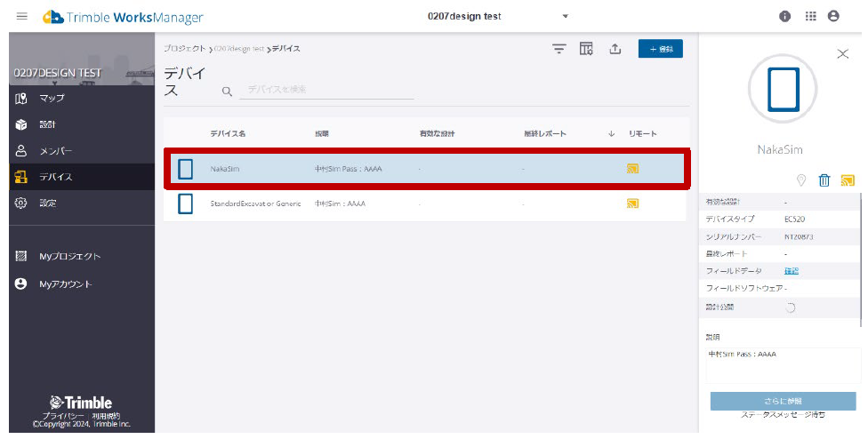This screenshot has width=868, height=439.
Task: Click the フィールドデータ blue link
Action: tap(791, 270)
